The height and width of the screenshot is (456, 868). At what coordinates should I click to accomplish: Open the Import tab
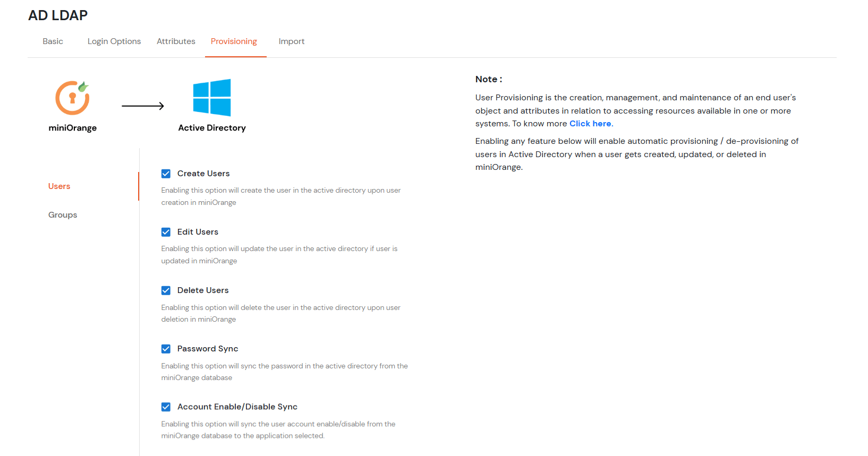point(292,41)
